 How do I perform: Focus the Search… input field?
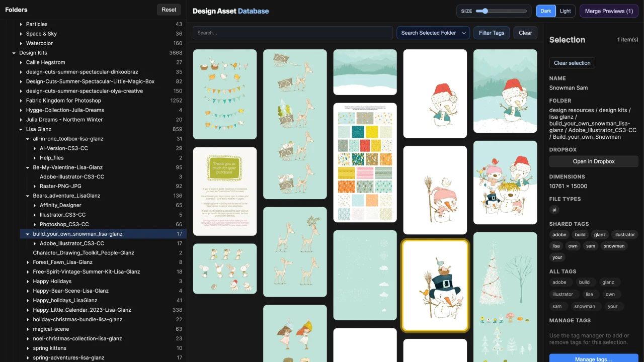(293, 33)
